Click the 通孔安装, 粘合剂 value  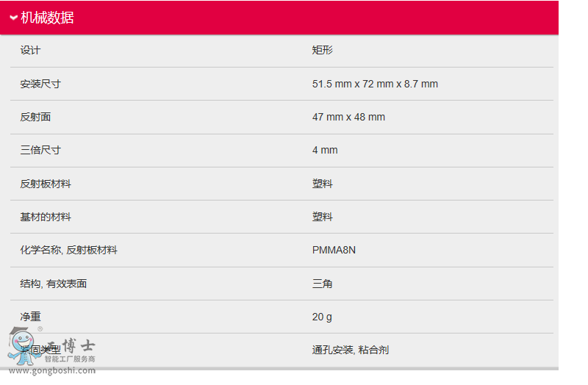[350, 350]
